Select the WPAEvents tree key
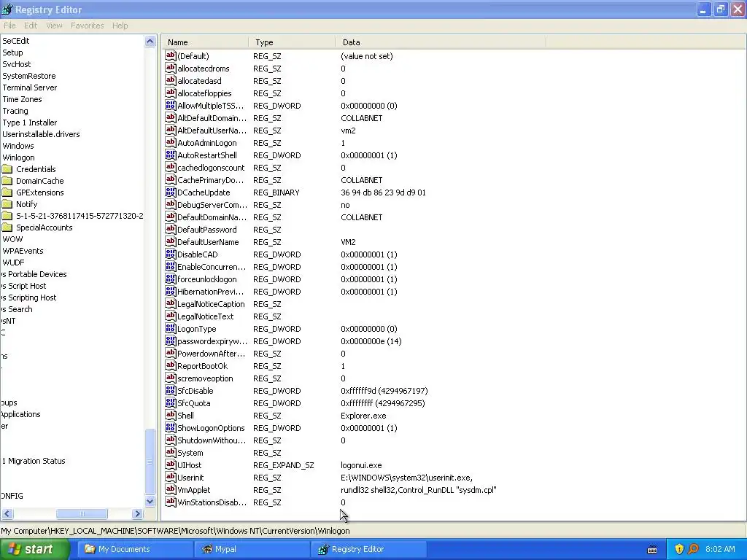The height and width of the screenshot is (560, 747). (x=23, y=251)
